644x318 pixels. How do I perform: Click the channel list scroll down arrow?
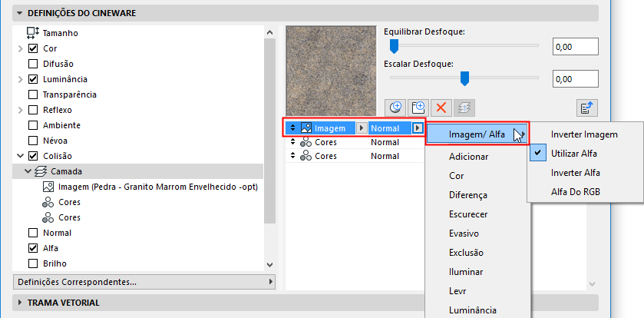269,265
